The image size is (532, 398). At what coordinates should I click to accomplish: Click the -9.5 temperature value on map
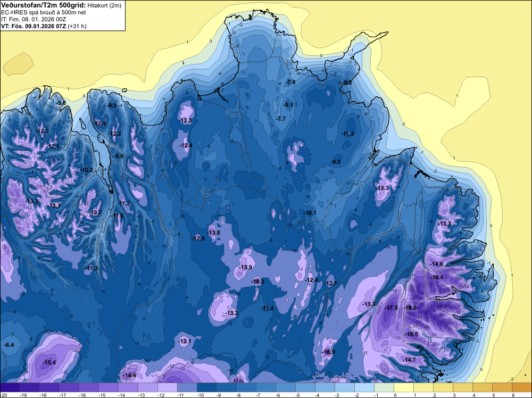tap(347, 83)
